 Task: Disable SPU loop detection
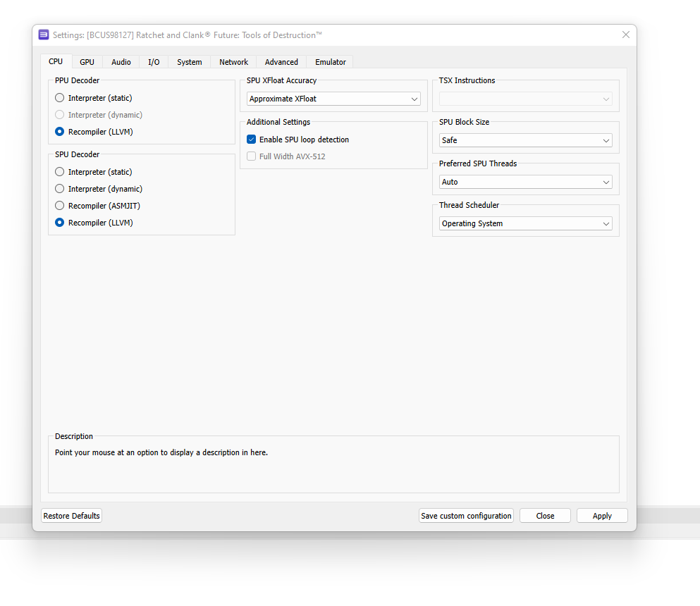[x=251, y=139]
